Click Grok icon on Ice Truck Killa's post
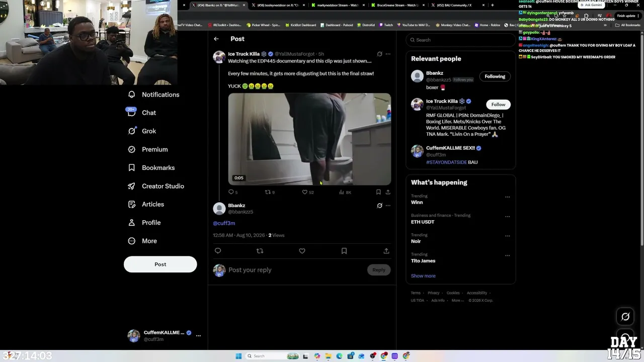This screenshot has width=644, height=362. (380, 54)
